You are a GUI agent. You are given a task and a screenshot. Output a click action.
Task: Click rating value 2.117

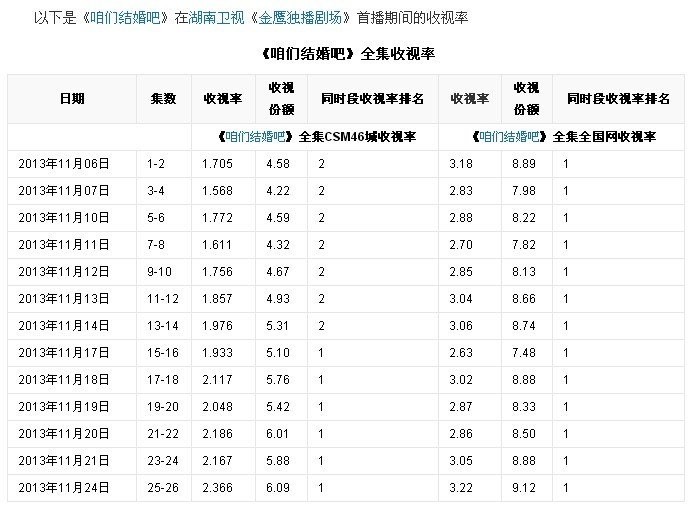[217, 380]
